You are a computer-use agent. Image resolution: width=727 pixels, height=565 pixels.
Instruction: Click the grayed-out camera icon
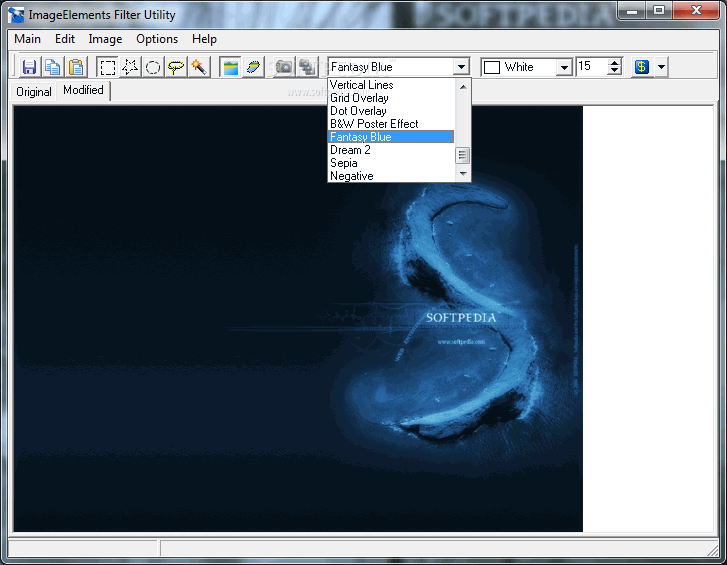click(x=284, y=67)
